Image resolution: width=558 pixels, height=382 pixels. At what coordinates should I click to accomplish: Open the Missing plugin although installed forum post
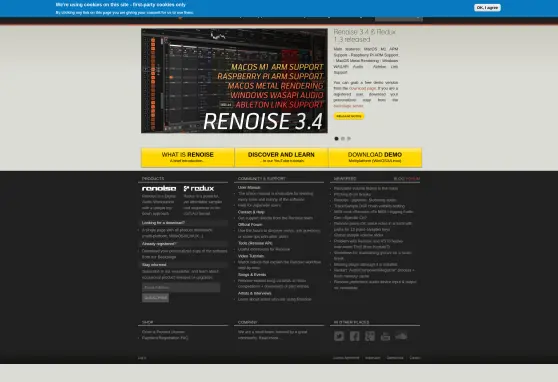coord(365,265)
